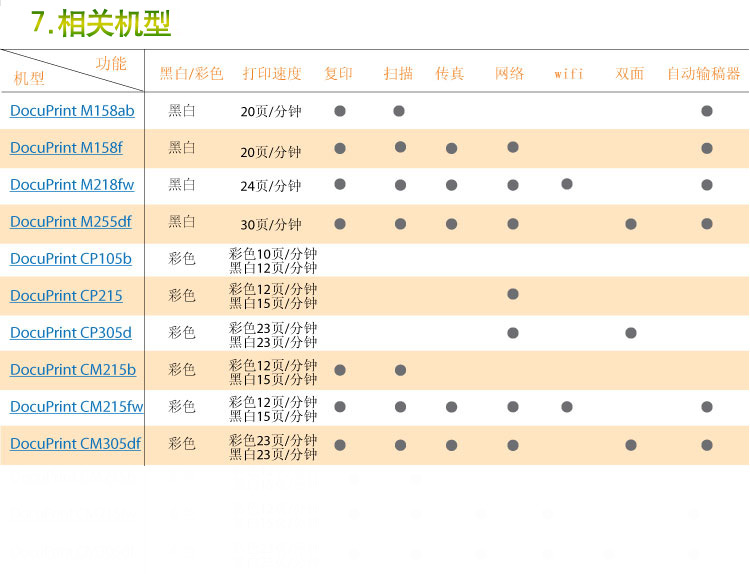Click the 彩色23页/分钟 speed for CP305d

tap(273, 328)
